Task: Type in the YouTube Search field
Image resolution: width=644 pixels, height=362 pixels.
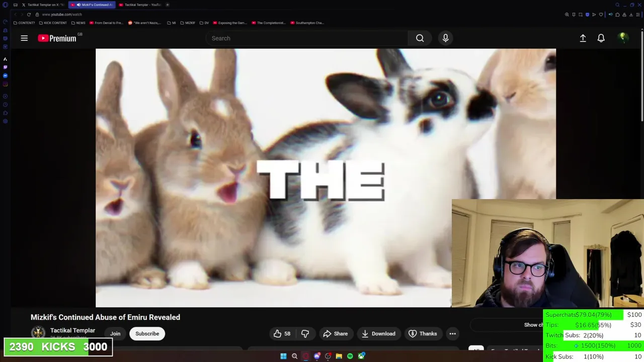Action: (307, 38)
